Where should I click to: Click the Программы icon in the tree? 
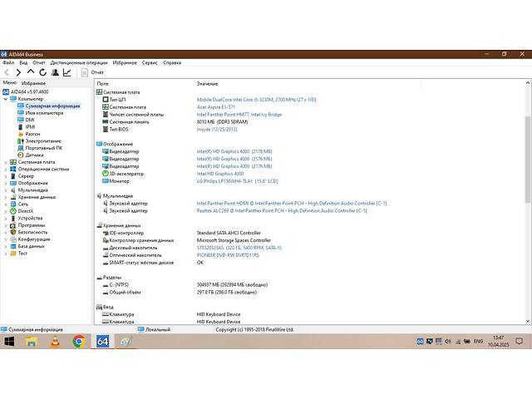point(13,225)
